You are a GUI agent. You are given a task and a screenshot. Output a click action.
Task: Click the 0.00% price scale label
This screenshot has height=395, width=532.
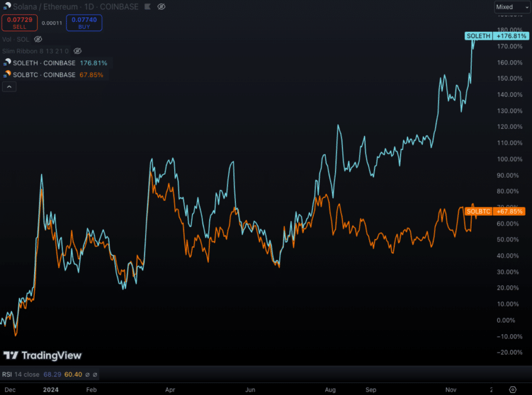506,320
